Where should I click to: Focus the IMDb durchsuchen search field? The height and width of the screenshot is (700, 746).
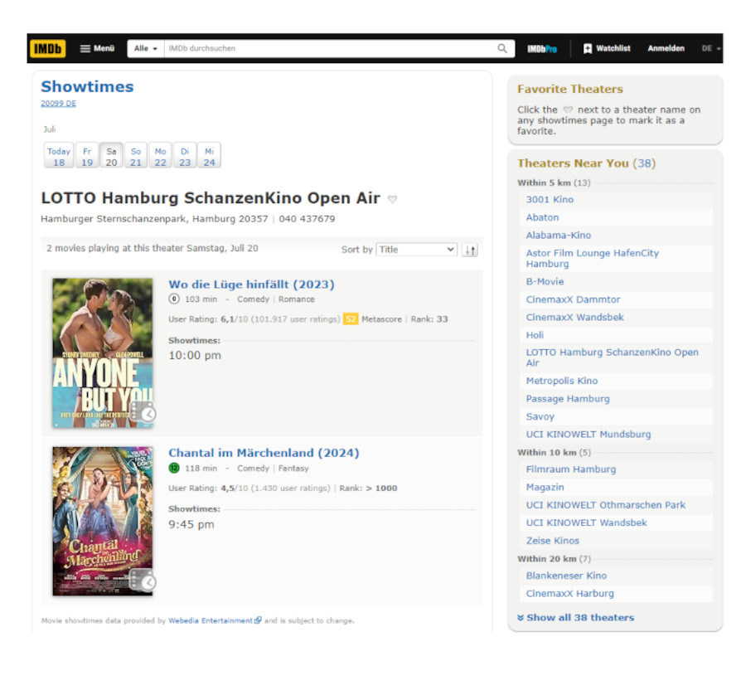(330, 49)
